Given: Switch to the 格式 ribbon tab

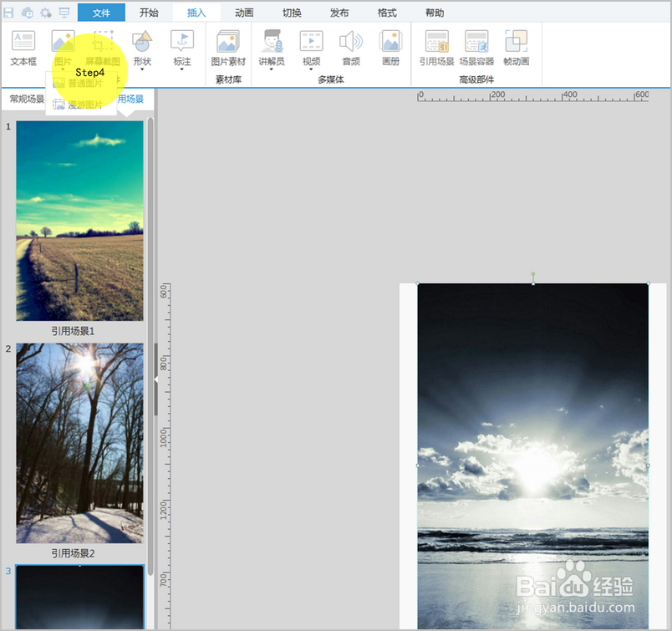Looking at the screenshot, I should [x=387, y=13].
